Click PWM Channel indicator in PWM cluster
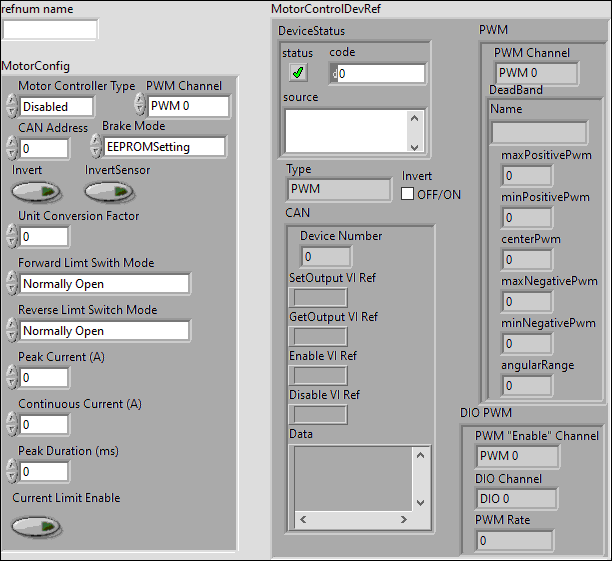This screenshot has height=561, width=612. tap(537, 73)
